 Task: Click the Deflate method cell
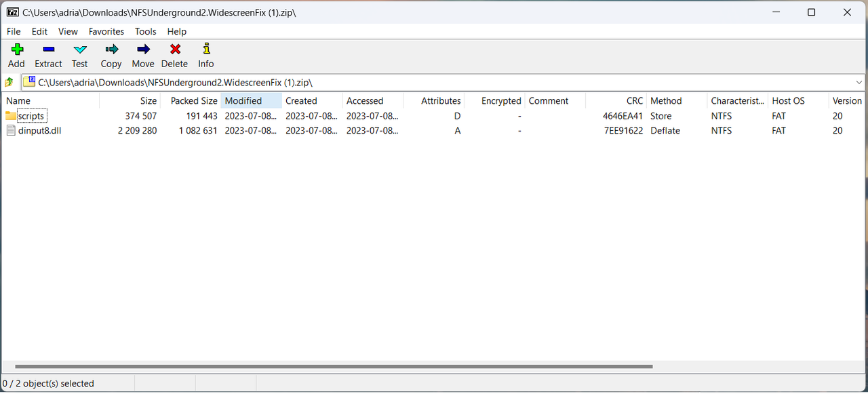(x=665, y=130)
